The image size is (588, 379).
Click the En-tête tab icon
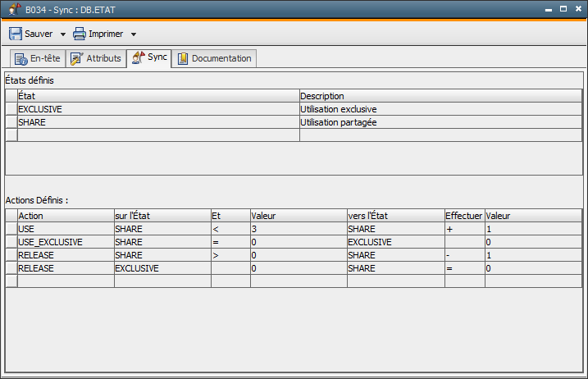pyautogui.click(x=21, y=58)
